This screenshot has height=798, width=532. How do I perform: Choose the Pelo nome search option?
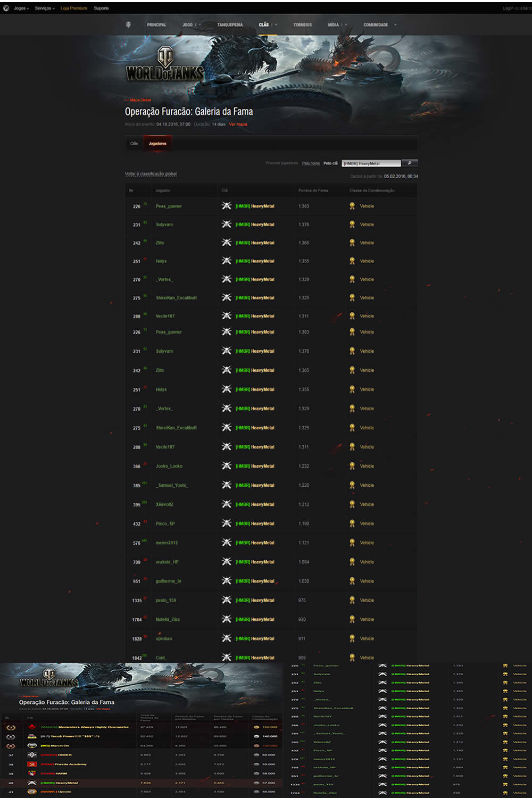point(311,163)
